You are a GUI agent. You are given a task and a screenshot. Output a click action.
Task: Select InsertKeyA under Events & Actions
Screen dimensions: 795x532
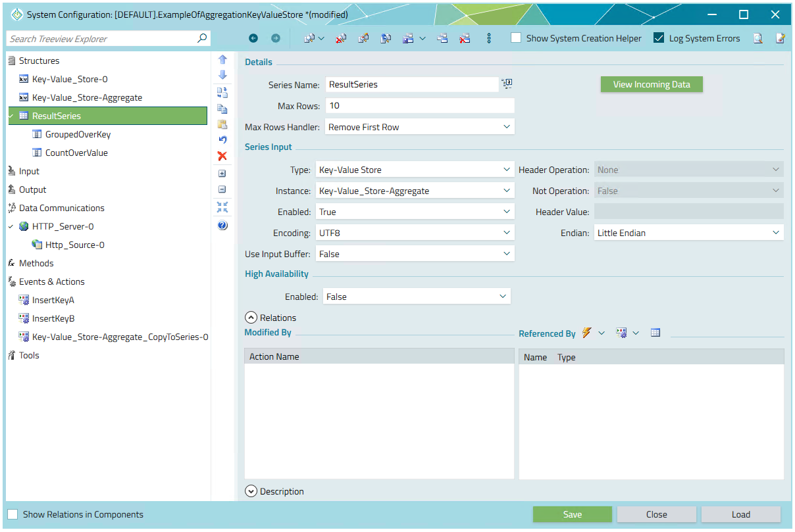coord(53,300)
